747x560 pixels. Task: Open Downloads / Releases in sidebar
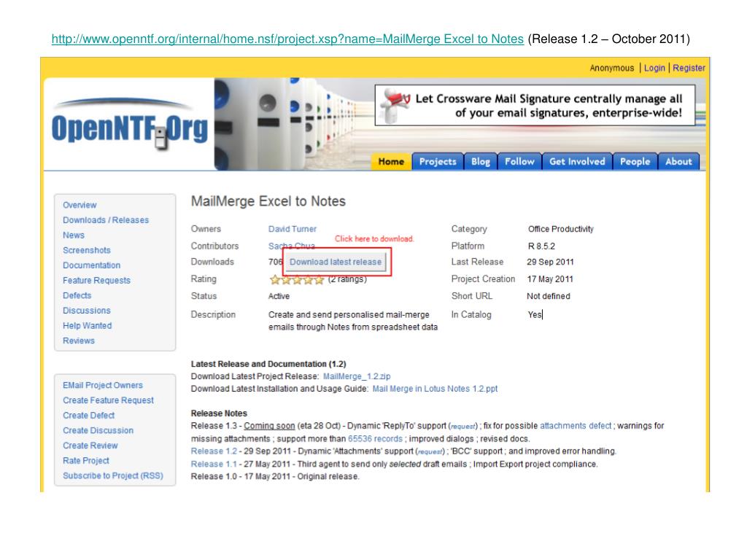[106, 220]
